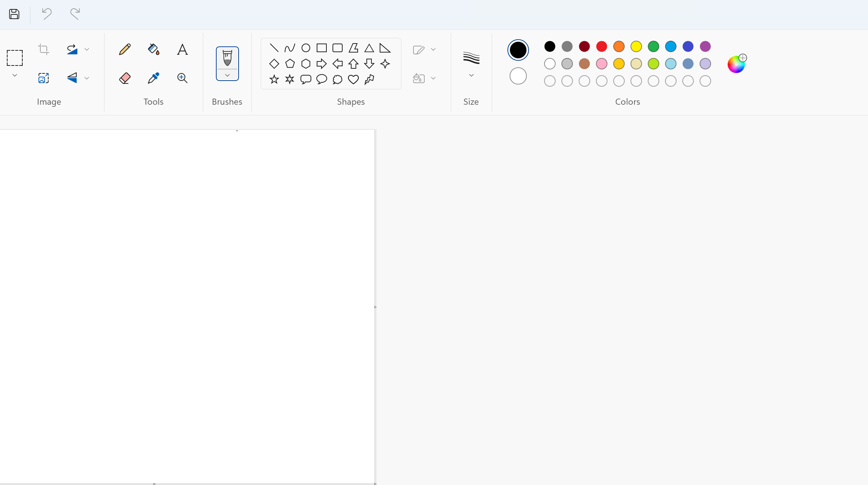Viewport: 868px width, 485px height.
Task: Select the Text tool
Action: click(182, 49)
